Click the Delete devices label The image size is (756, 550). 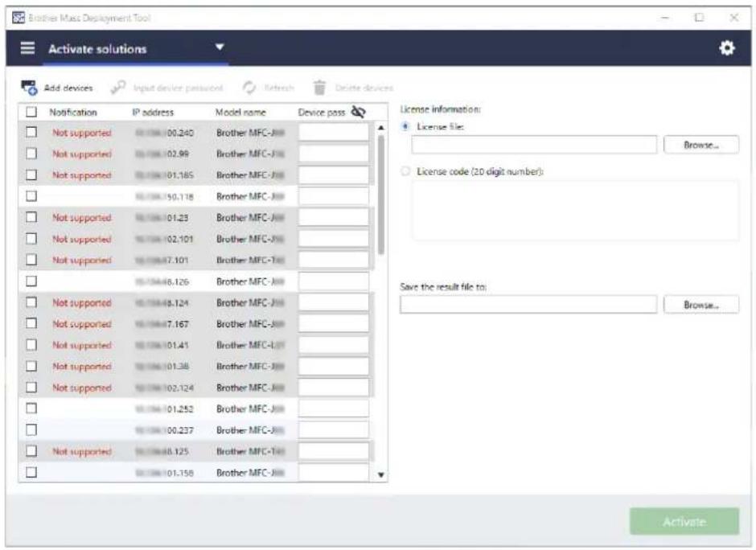pos(364,88)
